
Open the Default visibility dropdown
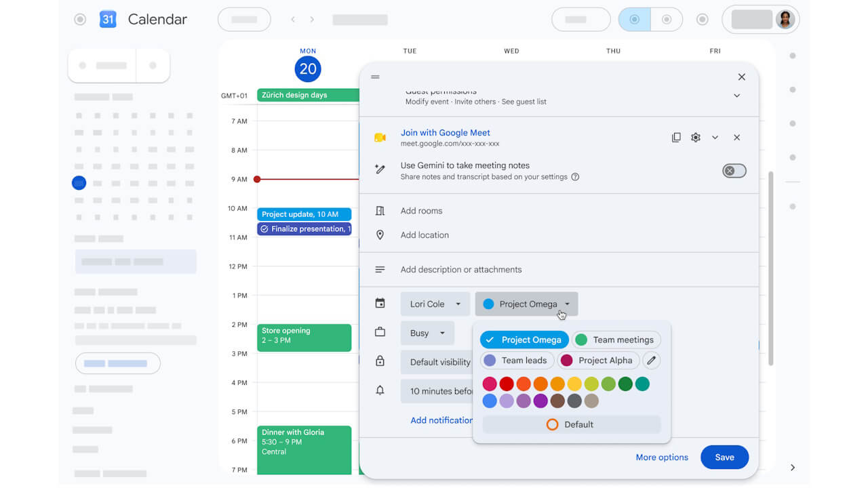coord(437,362)
